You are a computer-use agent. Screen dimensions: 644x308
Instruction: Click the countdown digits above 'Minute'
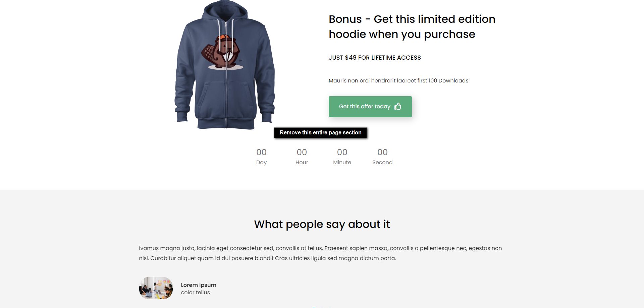(x=342, y=152)
